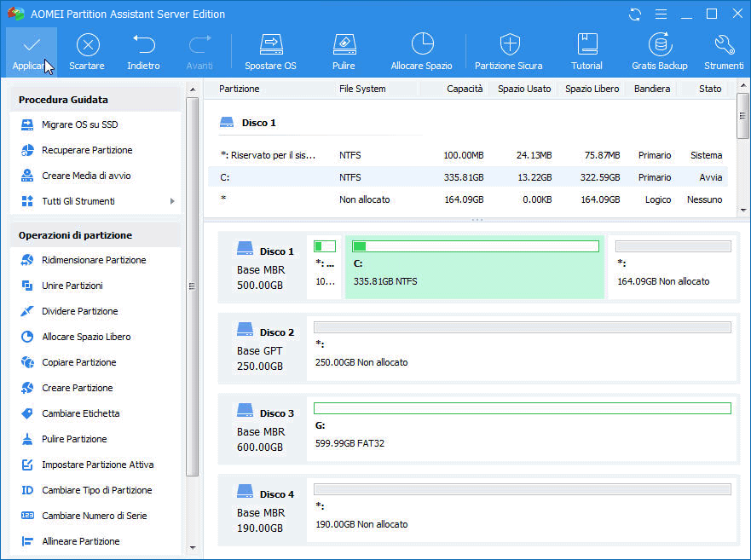Click the Creare Media di avvio link
Image resolution: width=751 pixels, height=560 pixels.
tap(86, 176)
